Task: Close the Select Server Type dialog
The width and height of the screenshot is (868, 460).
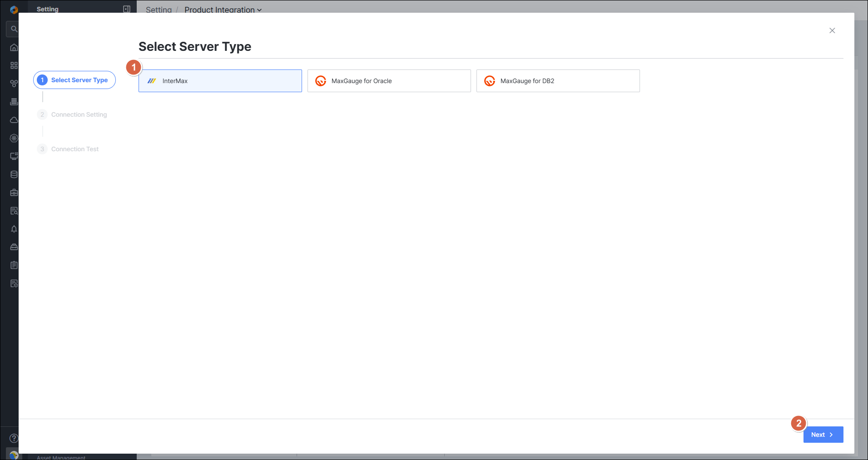Action: click(832, 30)
